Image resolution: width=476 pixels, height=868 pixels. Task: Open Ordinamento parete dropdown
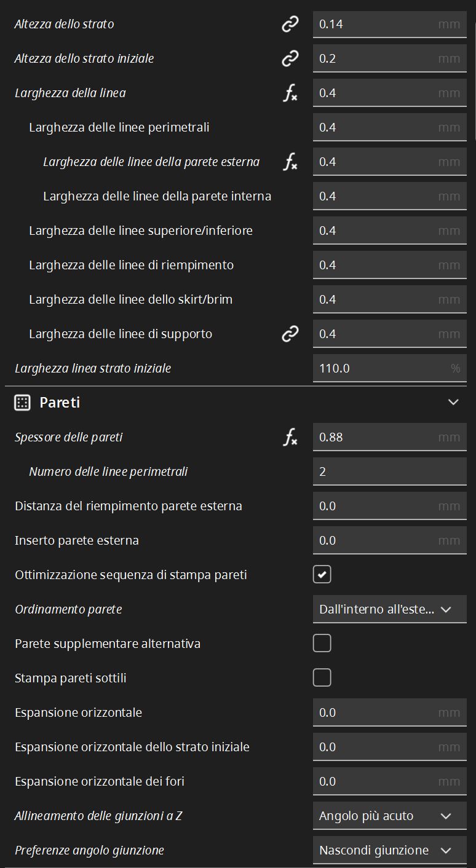(390, 609)
